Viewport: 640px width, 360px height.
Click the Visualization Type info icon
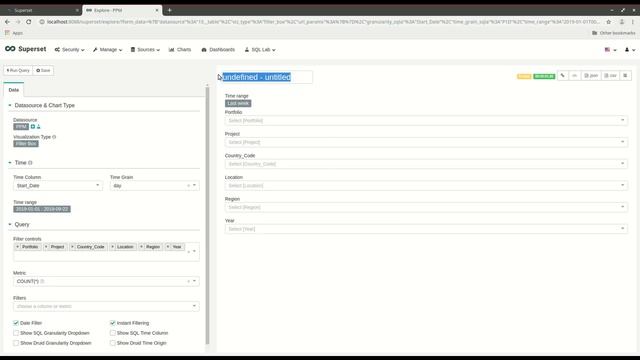54,137
